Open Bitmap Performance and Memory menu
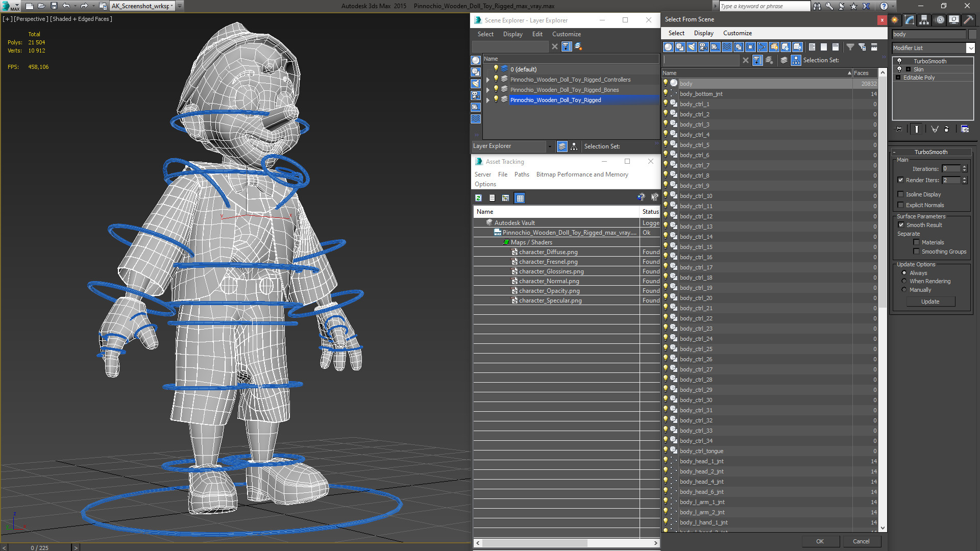The image size is (980, 551). (582, 174)
